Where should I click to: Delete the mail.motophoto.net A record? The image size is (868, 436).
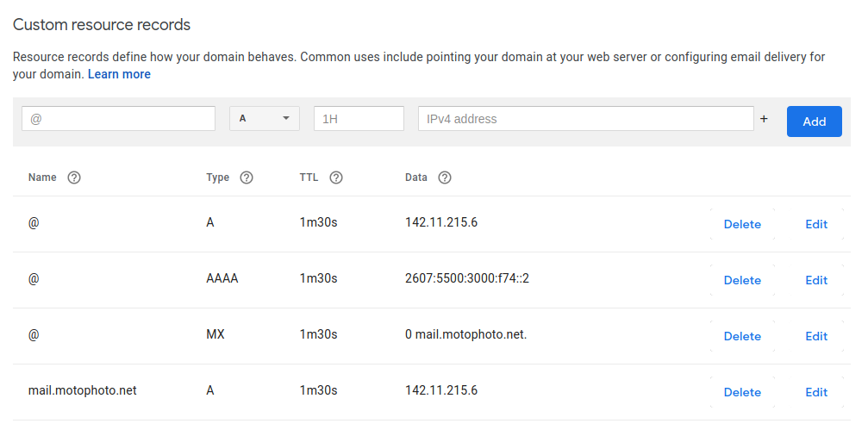coord(742,392)
